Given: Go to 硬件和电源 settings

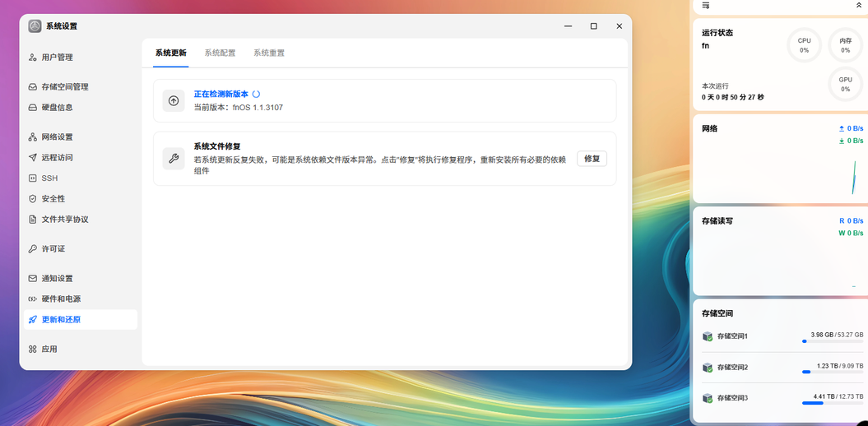Looking at the screenshot, I should tap(81, 299).
